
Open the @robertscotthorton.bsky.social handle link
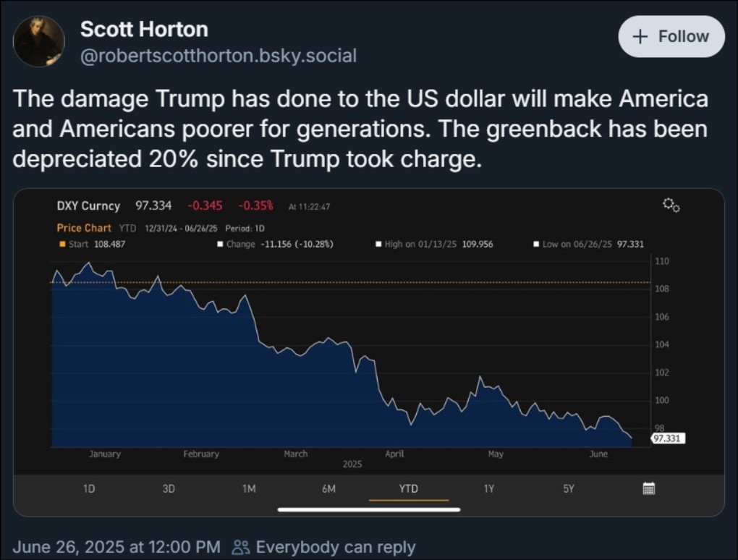click(x=218, y=56)
